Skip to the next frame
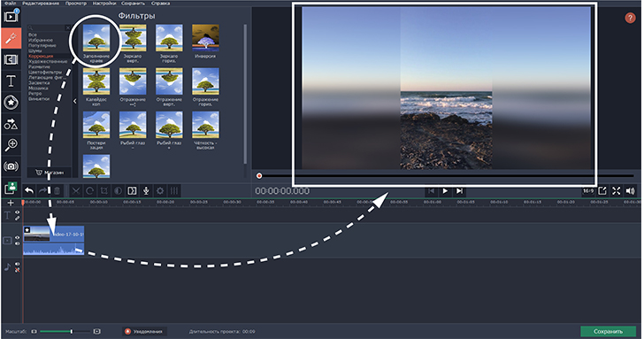 coord(460,190)
